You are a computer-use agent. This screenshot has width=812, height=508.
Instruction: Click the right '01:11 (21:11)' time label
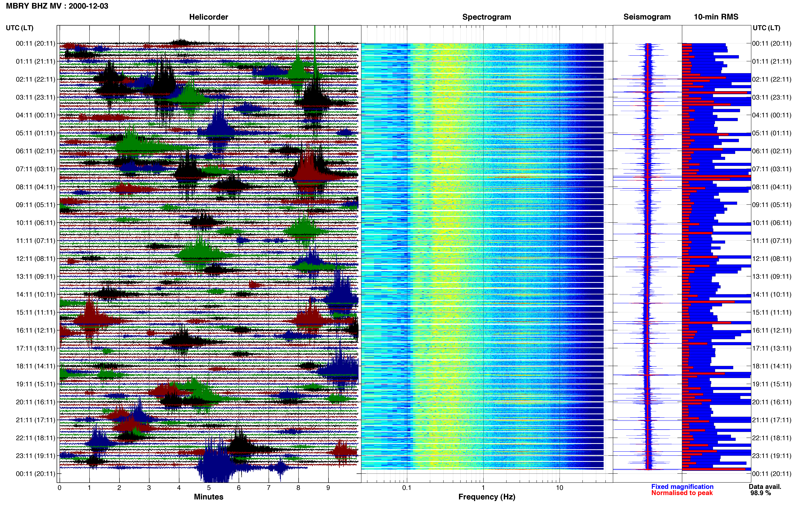(772, 61)
